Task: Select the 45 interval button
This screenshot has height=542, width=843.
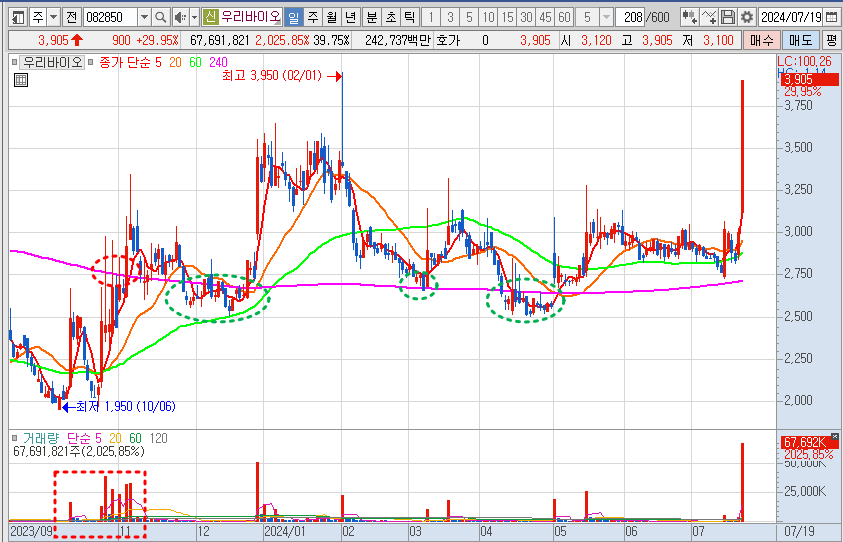Action: pyautogui.click(x=545, y=18)
